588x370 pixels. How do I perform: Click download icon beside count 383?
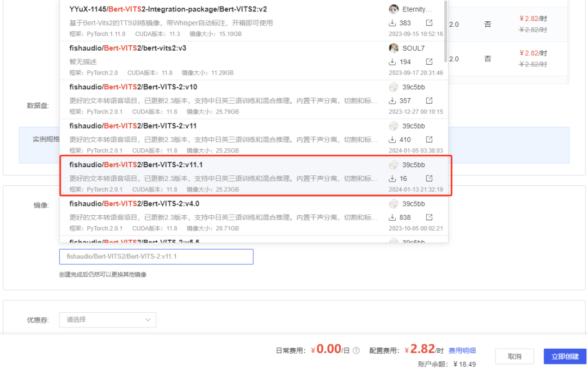click(x=392, y=23)
